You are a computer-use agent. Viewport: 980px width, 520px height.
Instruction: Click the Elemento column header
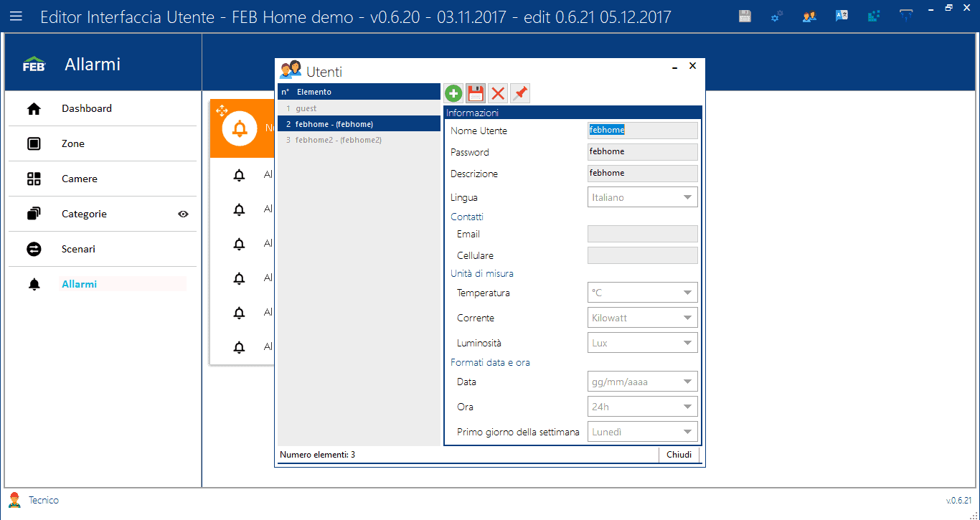click(314, 92)
